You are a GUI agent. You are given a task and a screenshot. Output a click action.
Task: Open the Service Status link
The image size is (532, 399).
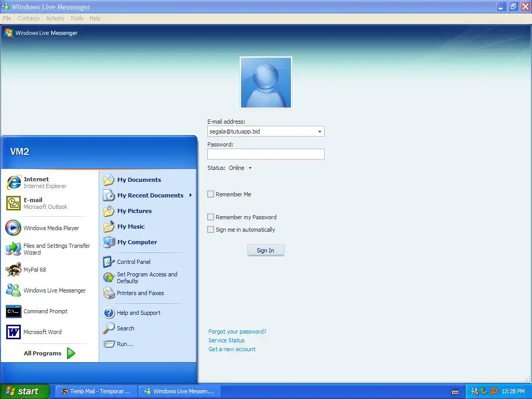(x=227, y=340)
